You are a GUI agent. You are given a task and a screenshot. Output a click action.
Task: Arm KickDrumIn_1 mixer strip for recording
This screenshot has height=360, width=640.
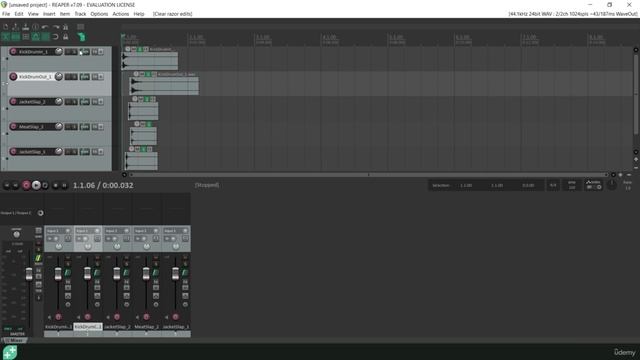coord(58,317)
